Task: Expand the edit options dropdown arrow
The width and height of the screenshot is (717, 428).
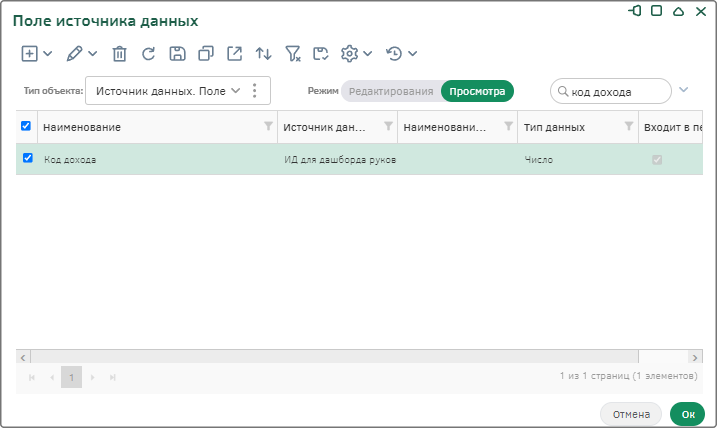Action: point(92,54)
